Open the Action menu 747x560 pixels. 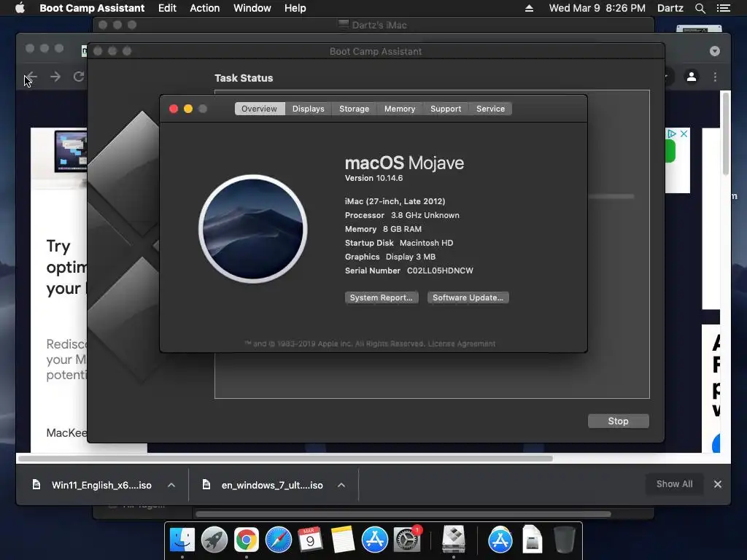point(205,8)
